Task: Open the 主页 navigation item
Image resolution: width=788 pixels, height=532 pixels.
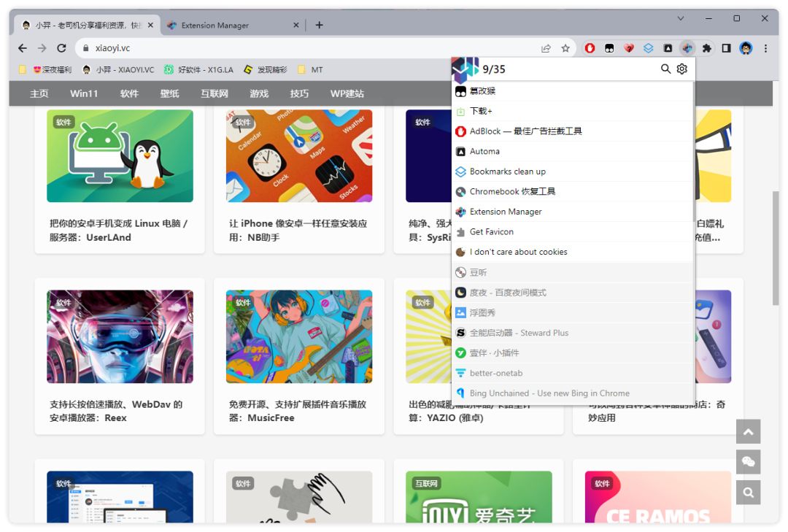Action: click(39, 93)
